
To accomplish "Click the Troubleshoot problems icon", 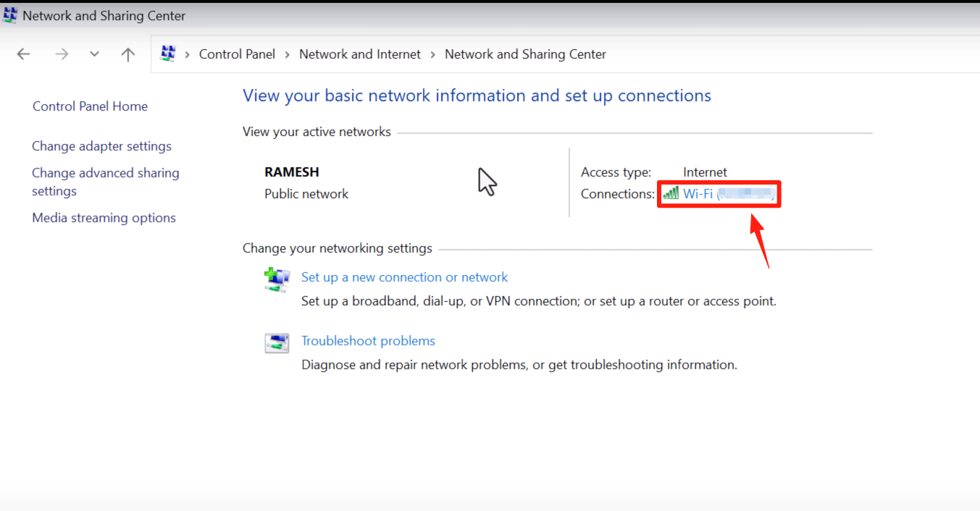I will pyautogui.click(x=277, y=343).
